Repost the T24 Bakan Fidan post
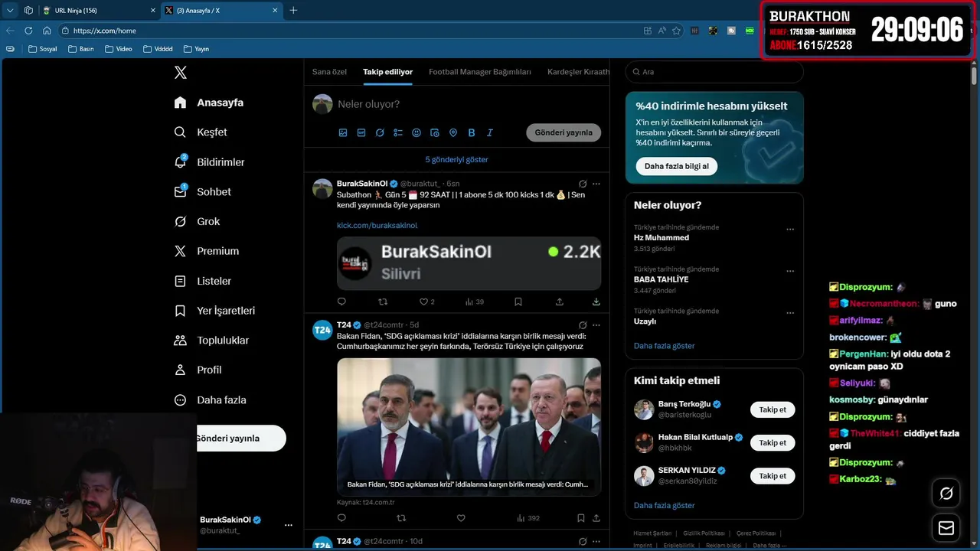The image size is (980, 551). point(401,518)
